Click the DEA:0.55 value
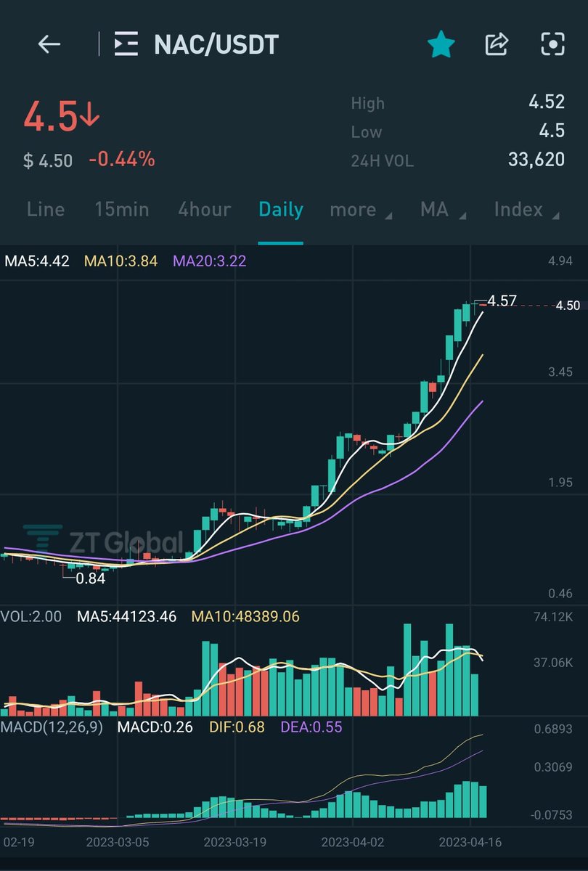 [x=311, y=727]
